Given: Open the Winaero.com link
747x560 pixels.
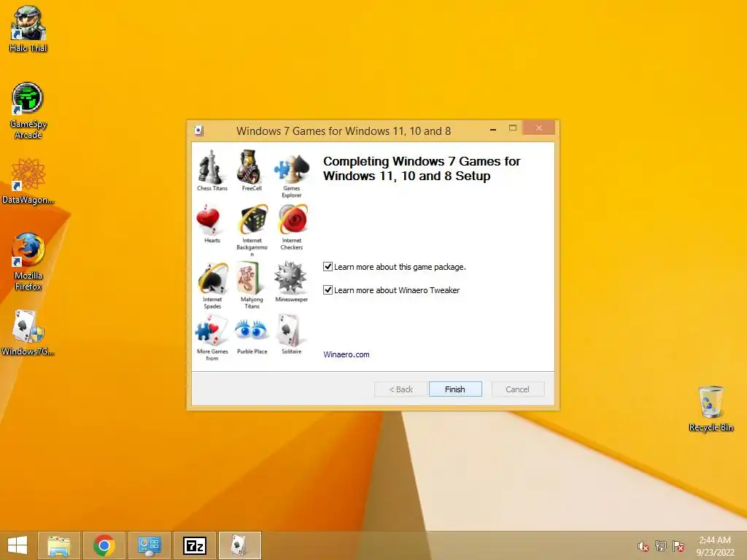Looking at the screenshot, I should click(x=347, y=354).
